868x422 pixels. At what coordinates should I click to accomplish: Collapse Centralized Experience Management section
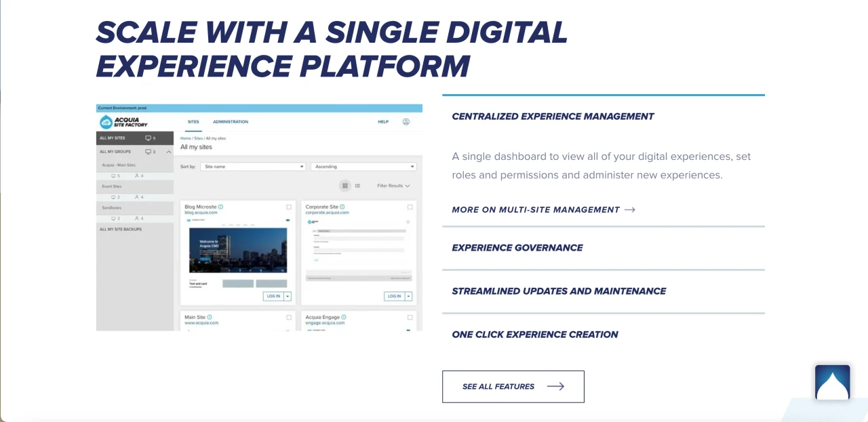[604, 117]
